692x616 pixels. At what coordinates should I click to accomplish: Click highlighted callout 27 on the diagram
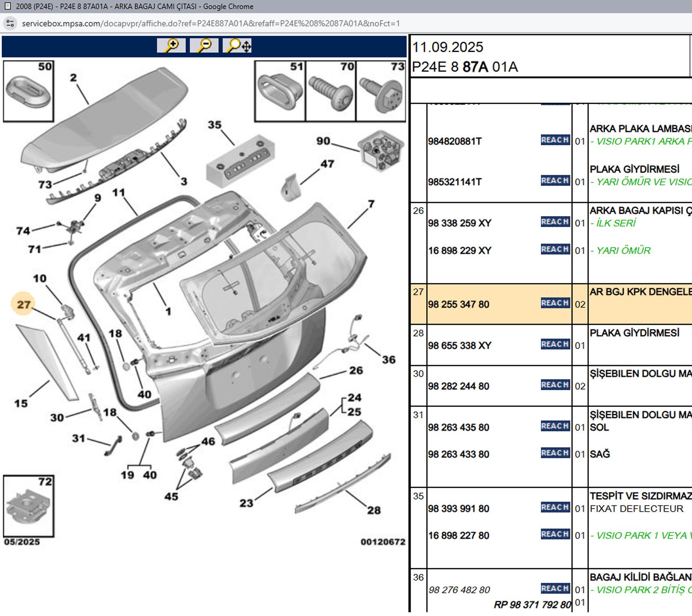[23, 304]
